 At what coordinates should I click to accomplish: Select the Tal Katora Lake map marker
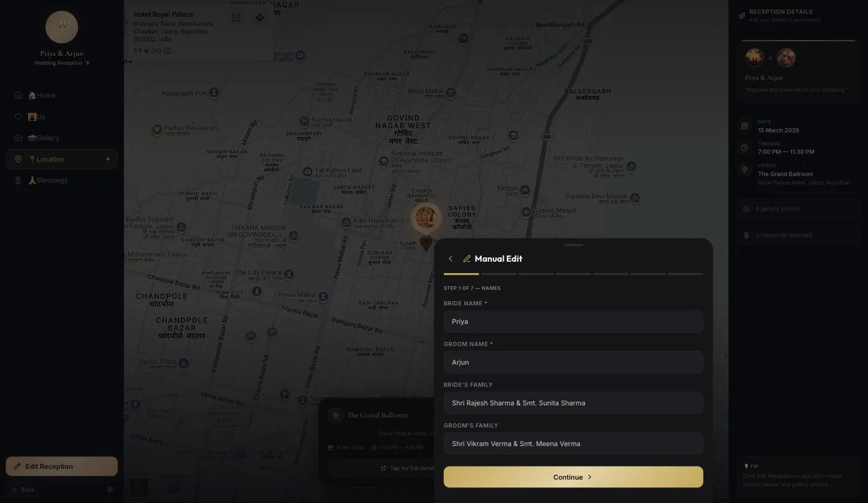tap(307, 172)
